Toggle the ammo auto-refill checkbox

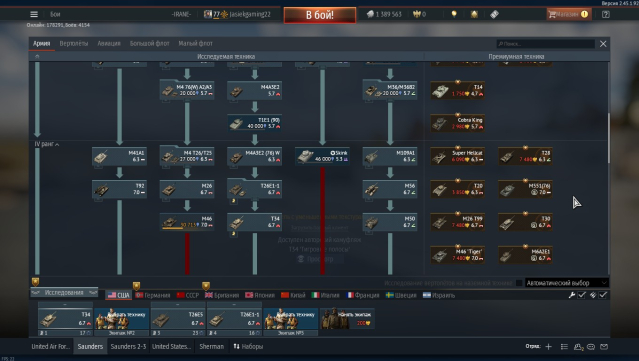coord(603,295)
